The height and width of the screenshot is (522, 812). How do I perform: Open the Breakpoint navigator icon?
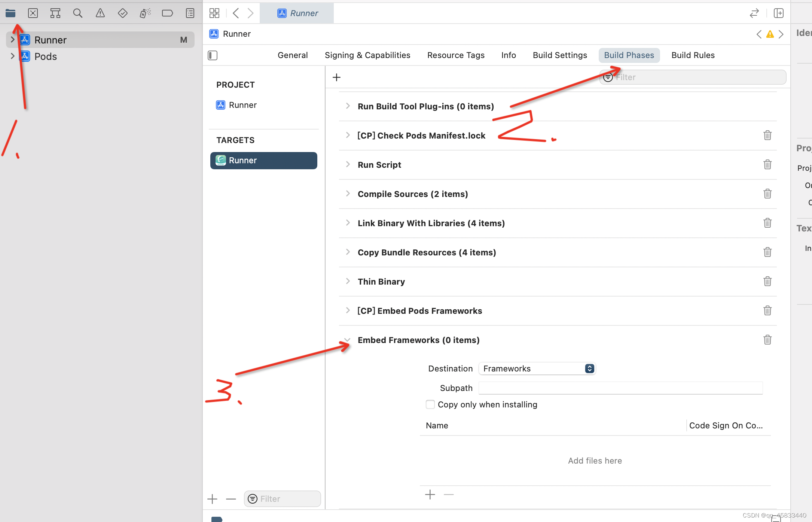point(167,13)
